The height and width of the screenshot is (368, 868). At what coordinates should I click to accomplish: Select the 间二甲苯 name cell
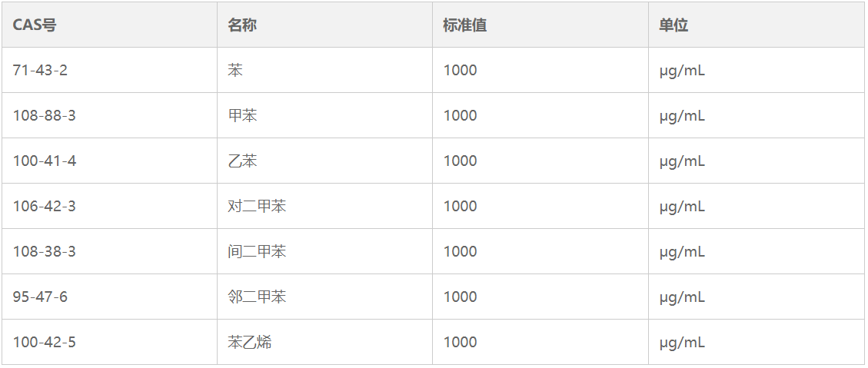(x=257, y=252)
